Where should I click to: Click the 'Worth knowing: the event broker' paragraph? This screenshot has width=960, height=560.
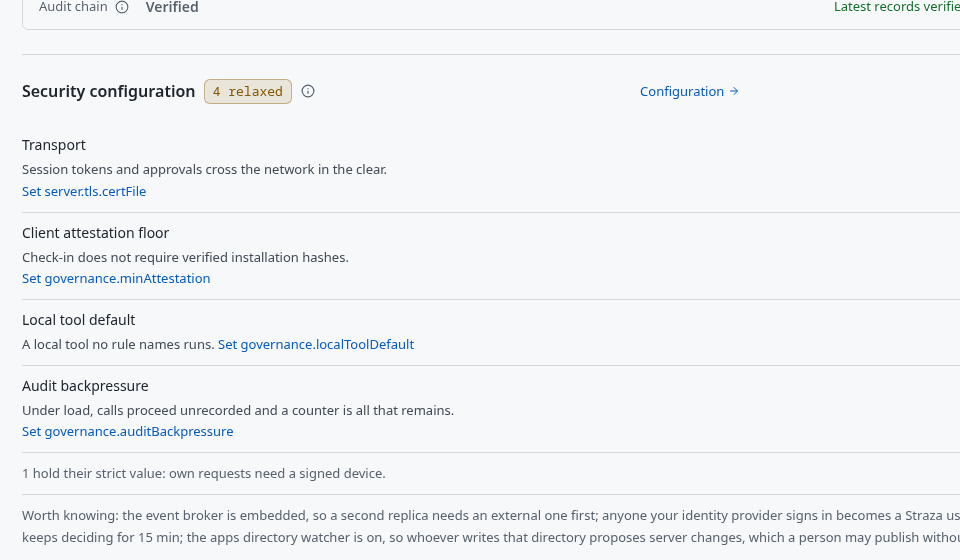pyautogui.click(x=491, y=526)
